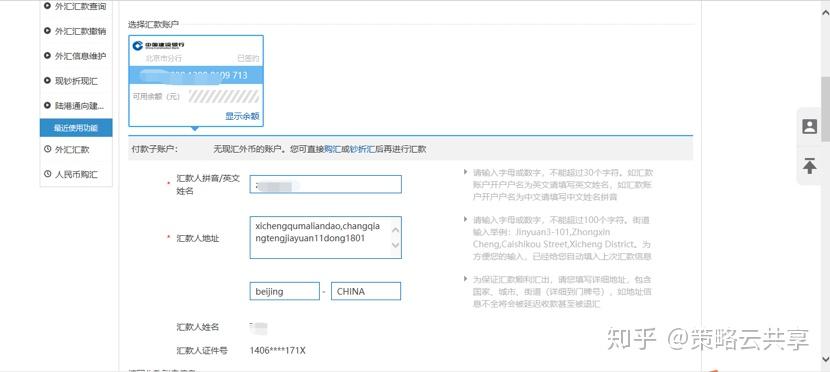The height and width of the screenshot is (372, 830).
Task: Click the 付款子账户 label
Action: (155, 149)
